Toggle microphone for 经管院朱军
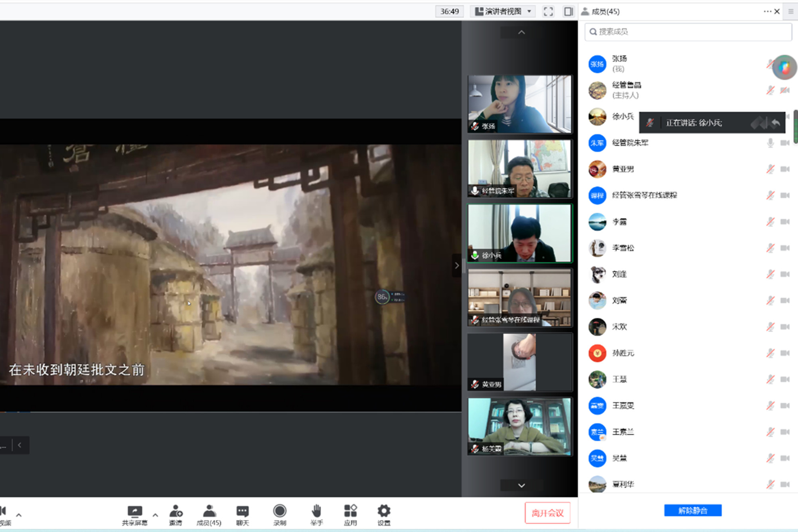The image size is (798, 532). click(x=770, y=143)
